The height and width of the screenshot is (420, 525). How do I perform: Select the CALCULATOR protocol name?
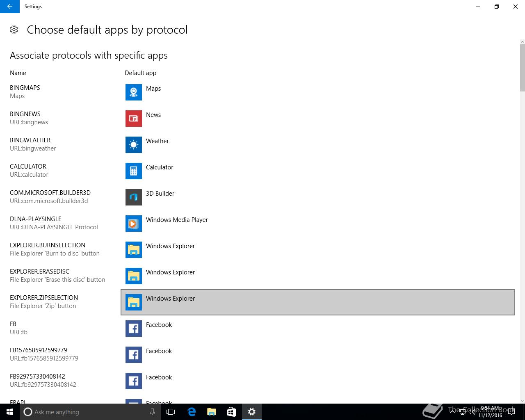click(x=28, y=167)
